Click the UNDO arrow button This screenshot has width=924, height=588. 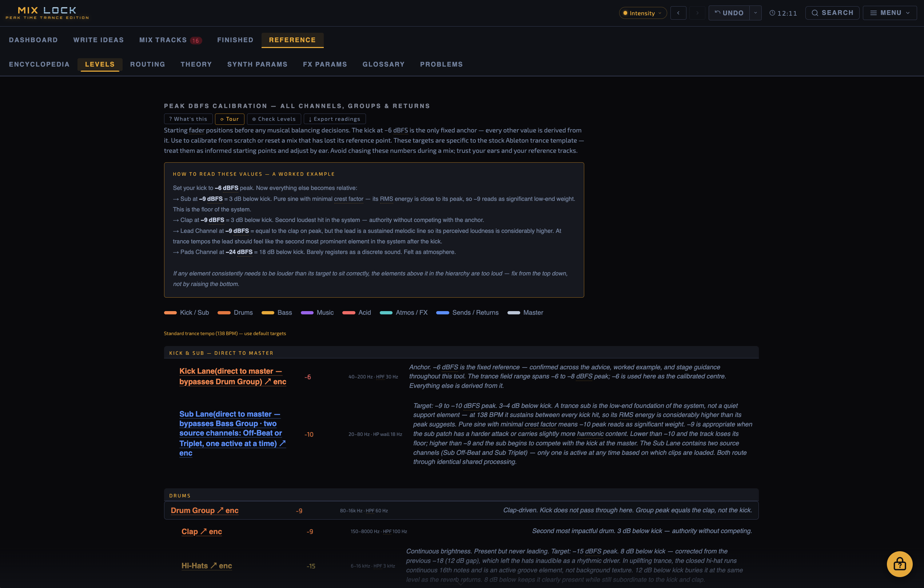tap(729, 13)
